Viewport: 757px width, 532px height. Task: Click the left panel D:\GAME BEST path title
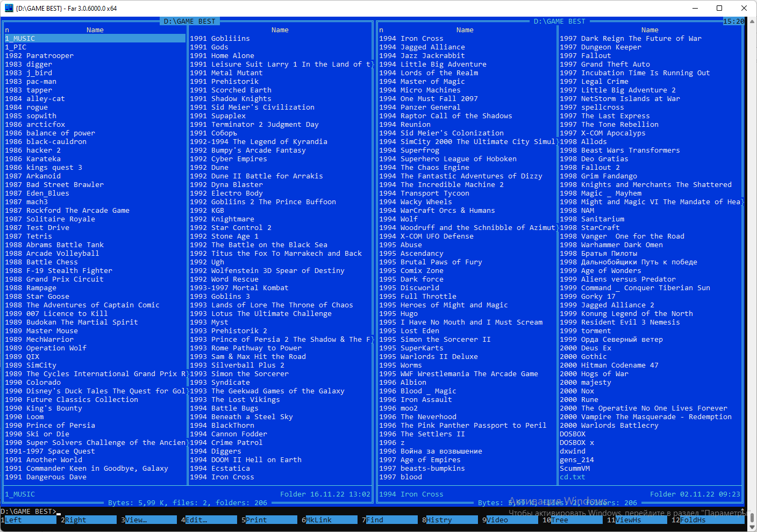click(x=190, y=21)
